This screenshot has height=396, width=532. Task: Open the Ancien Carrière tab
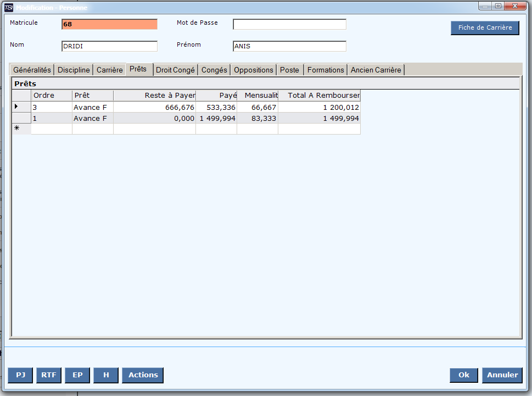click(376, 70)
